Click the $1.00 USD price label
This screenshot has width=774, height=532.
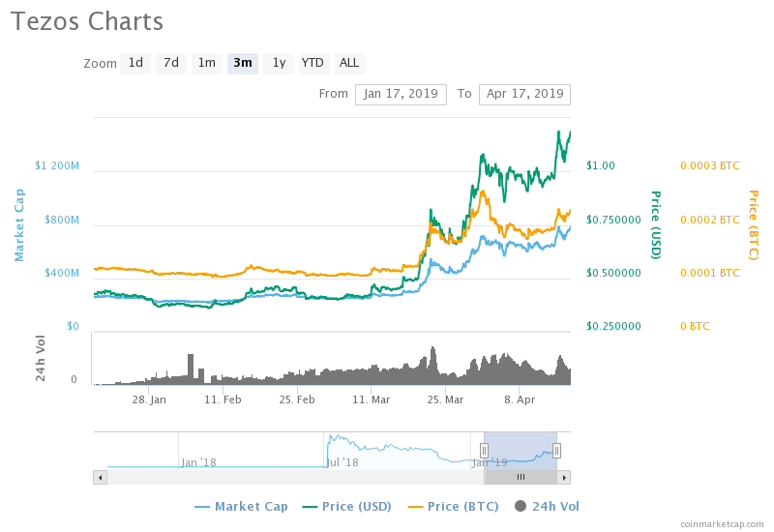coord(601,165)
